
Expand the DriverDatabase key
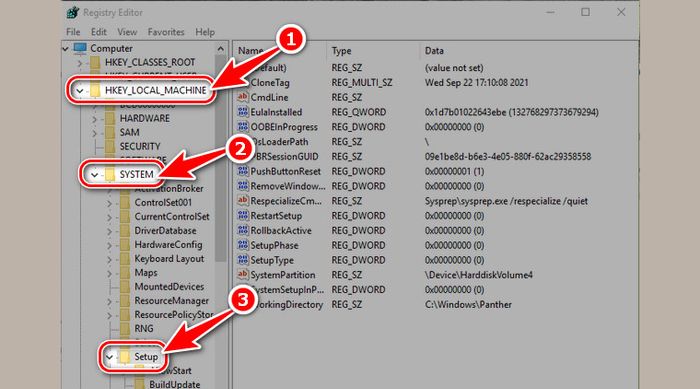(x=109, y=231)
